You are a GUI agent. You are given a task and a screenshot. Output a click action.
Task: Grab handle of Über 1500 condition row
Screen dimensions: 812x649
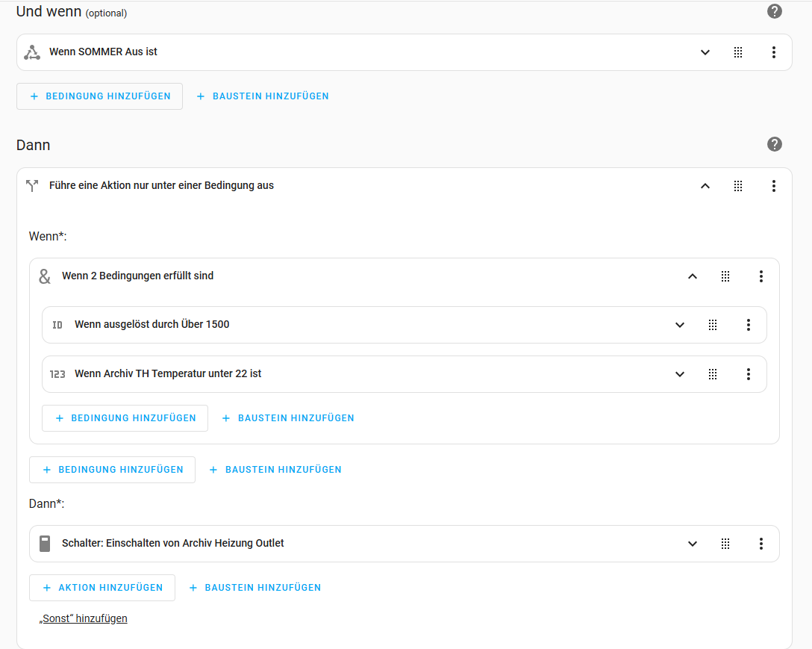pos(713,325)
